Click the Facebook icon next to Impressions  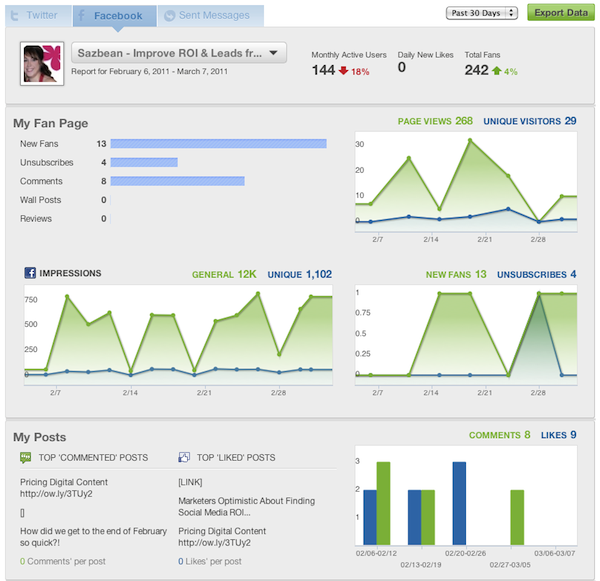pyautogui.click(x=30, y=273)
